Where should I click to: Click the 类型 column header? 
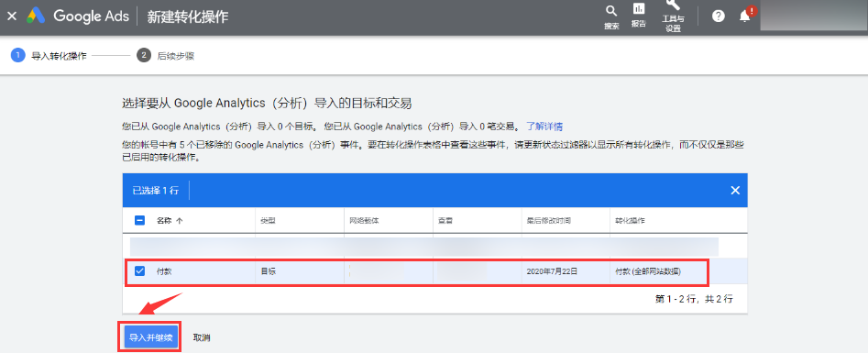[268, 221]
